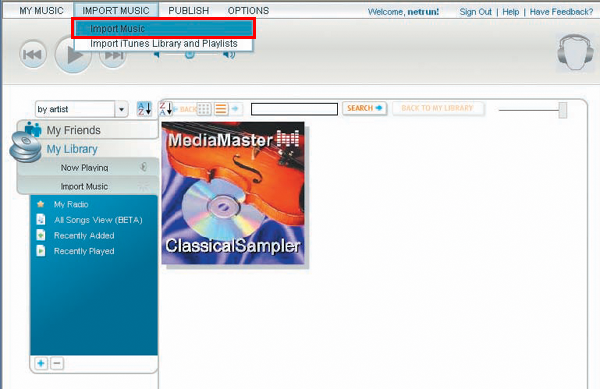This screenshot has width=600, height=389.
Task: Click the My Friends people icon
Action: point(33,129)
